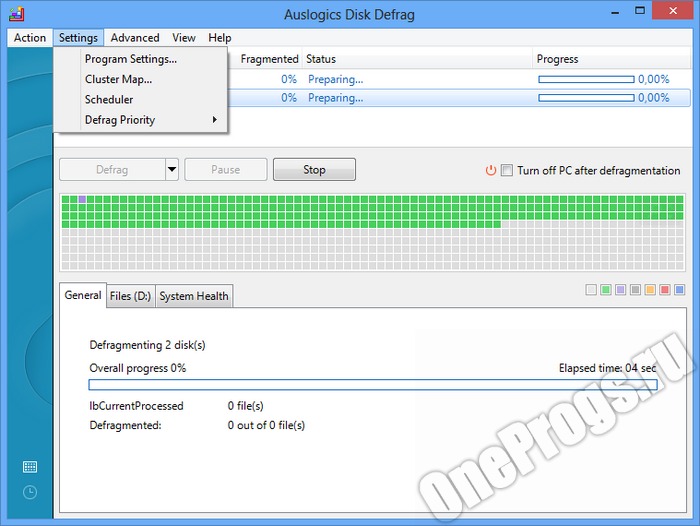Click the 'Overall progress 0%' label
Screen dimensions: 700x526
click(138, 368)
